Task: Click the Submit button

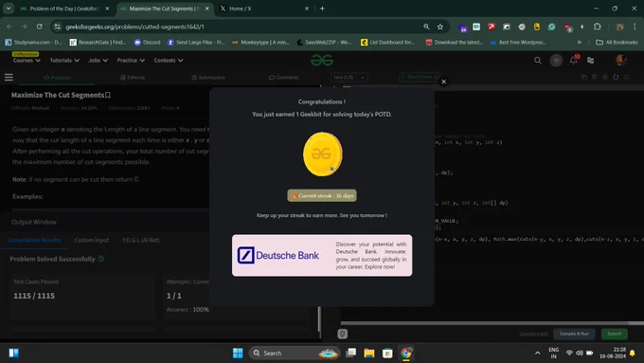Action: click(x=615, y=334)
